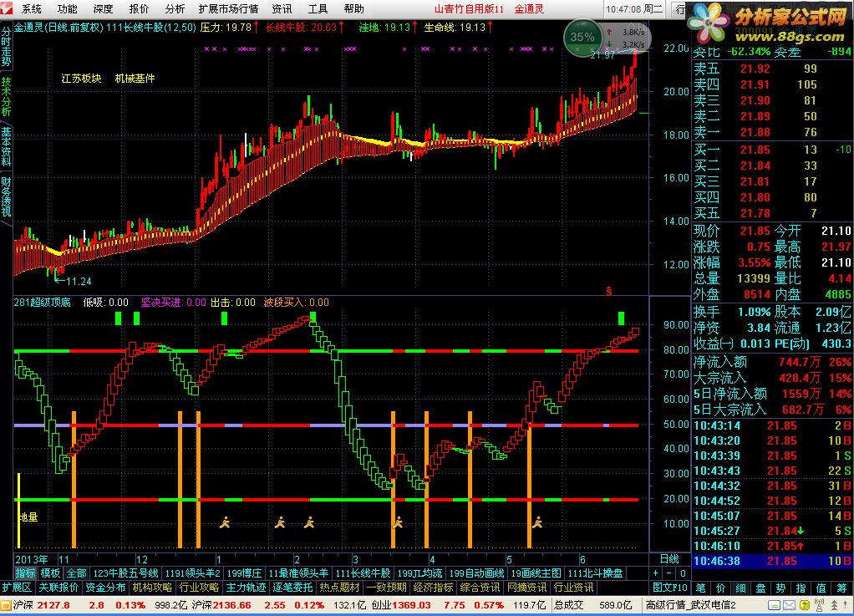The image size is (854, 616).
Task: Open the 扩展区 panel tab
Action: tap(17, 587)
